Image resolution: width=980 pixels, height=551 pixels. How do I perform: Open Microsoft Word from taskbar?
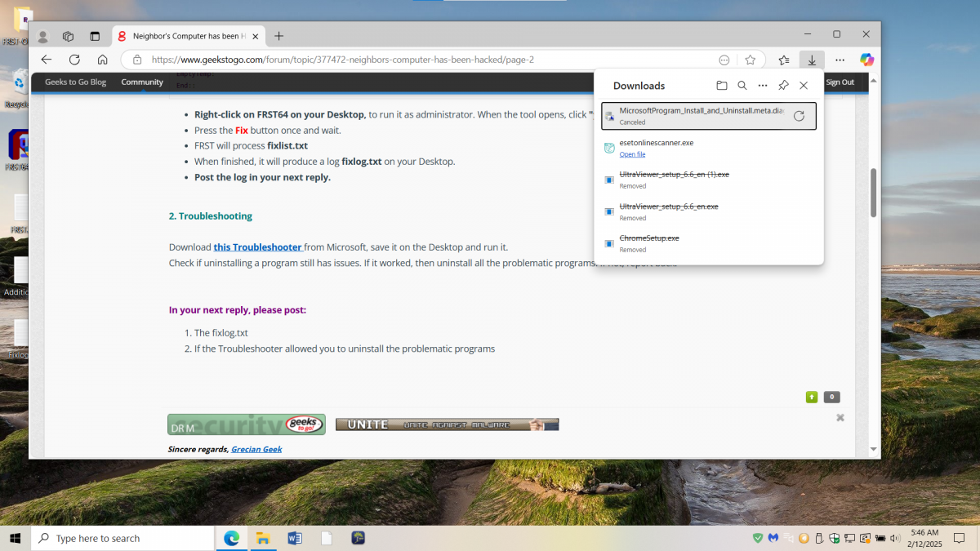point(295,538)
